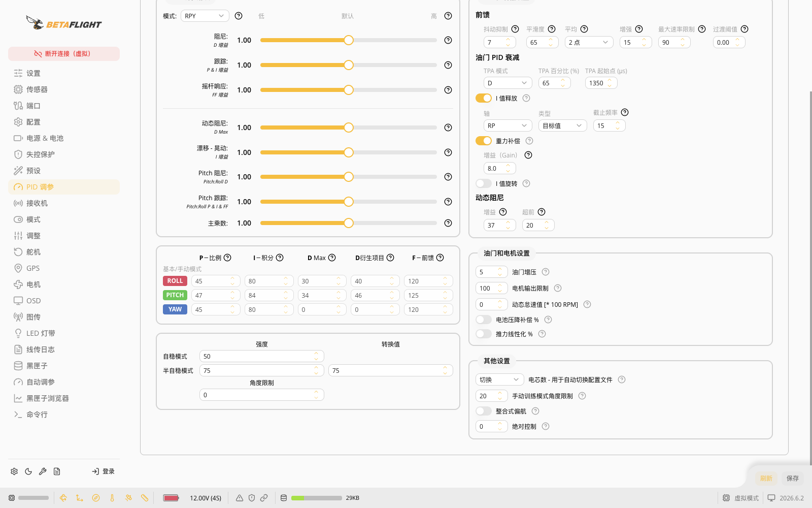This screenshot has height=508, width=812.
Task: Disable the I 值释放 toggle
Action: 484,98
